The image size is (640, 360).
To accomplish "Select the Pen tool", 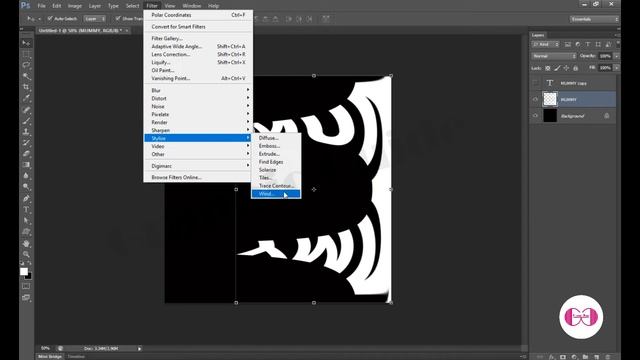I will click(x=26, y=199).
